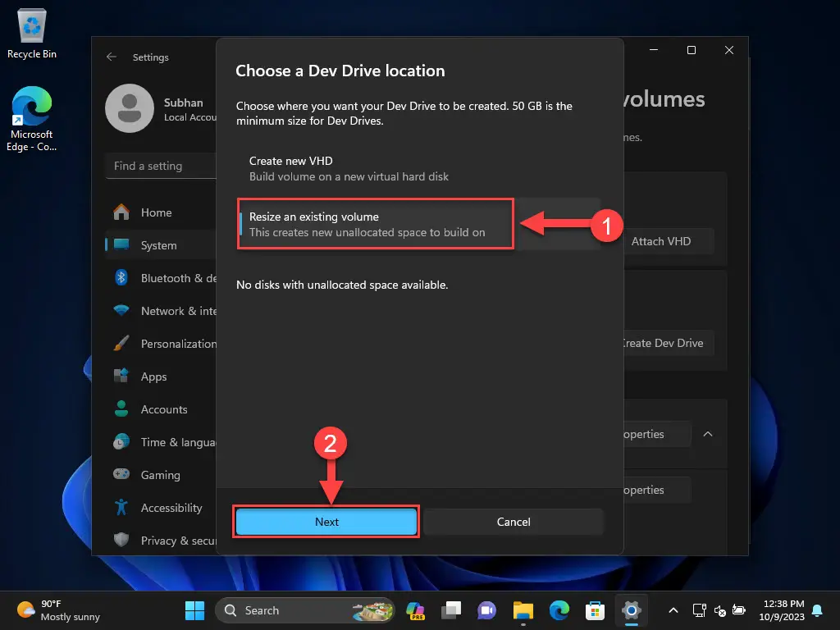Screen dimensions: 840x630
Task: Select Resize an existing volume option
Action: point(419,224)
